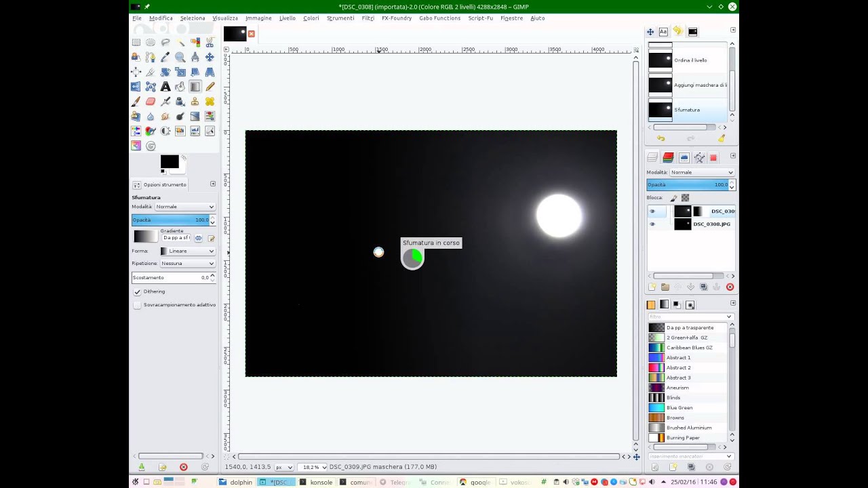Open the FX-Foundry menu
The image size is (868, 488).
[397, 18]
